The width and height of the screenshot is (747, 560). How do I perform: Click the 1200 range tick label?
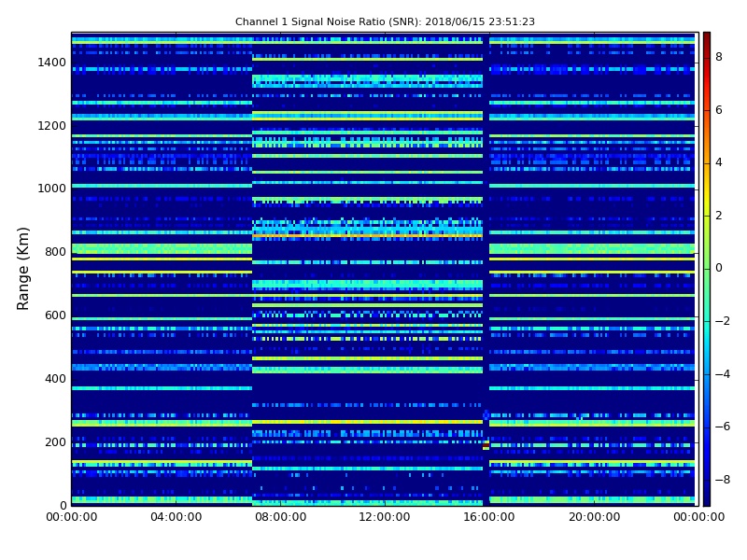coord(51,126)
